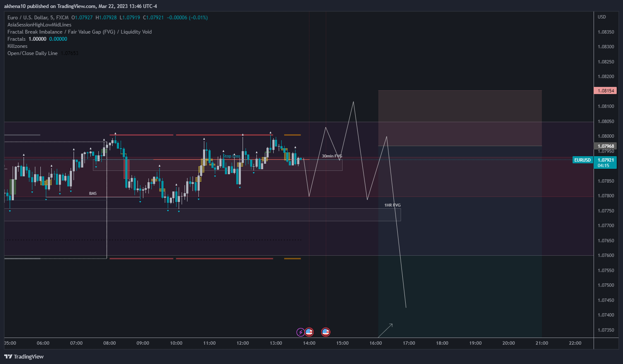Click the 05:00 time axis label
This screenshot has width=623, height=364.
tap(10, 343)
